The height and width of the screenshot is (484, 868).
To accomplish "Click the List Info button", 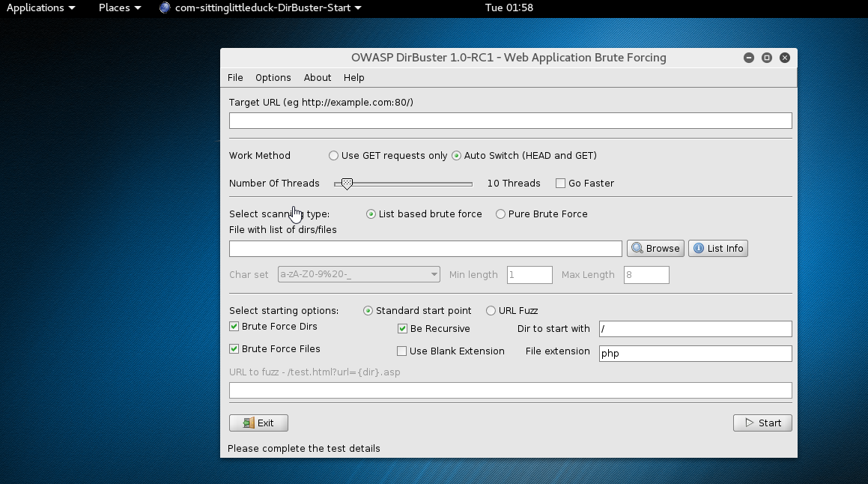I will 718,248.
